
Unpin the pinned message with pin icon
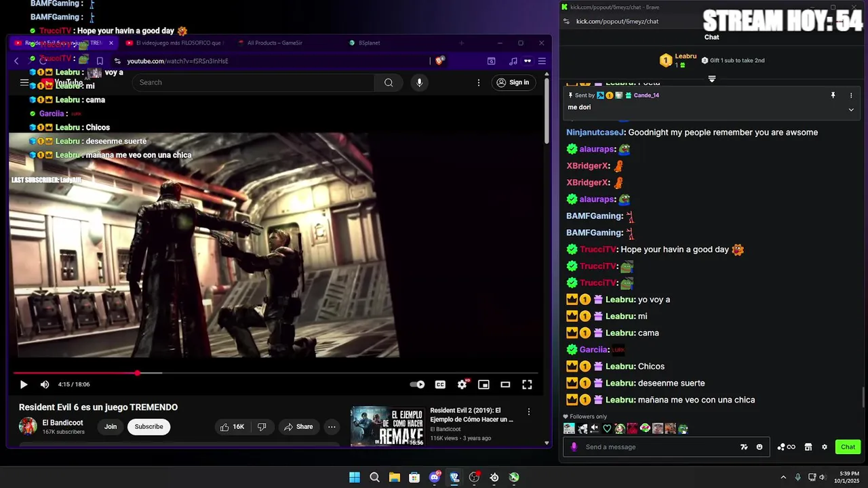pos(833,96)
